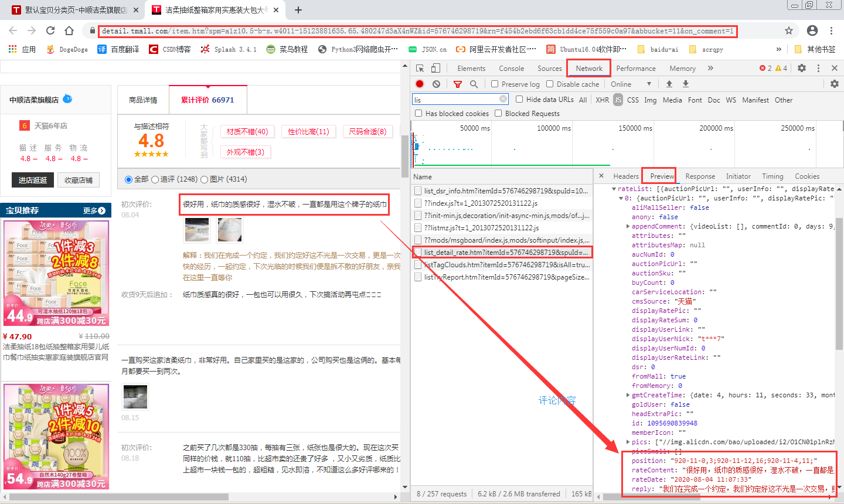Filter requests by XHR type
844x504 pixels.
pos(602,100)
